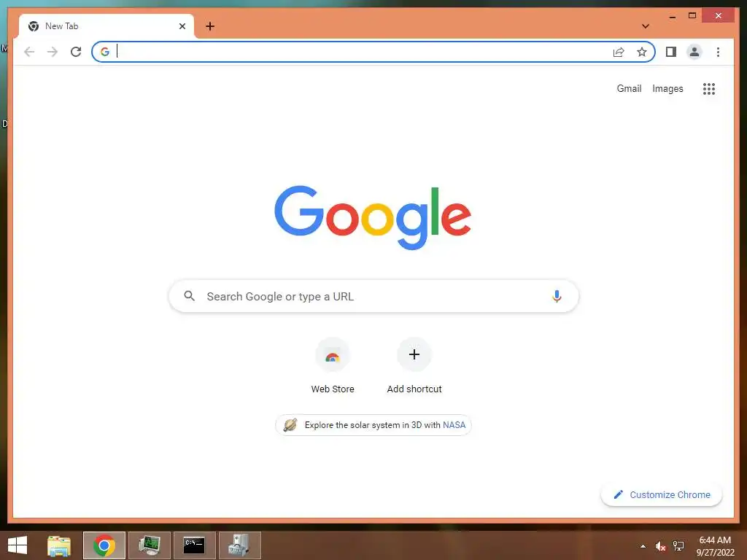Open Images link
The height and width of the screenshot is (560, 747).
pyautogui.click(x=667, y=88)
